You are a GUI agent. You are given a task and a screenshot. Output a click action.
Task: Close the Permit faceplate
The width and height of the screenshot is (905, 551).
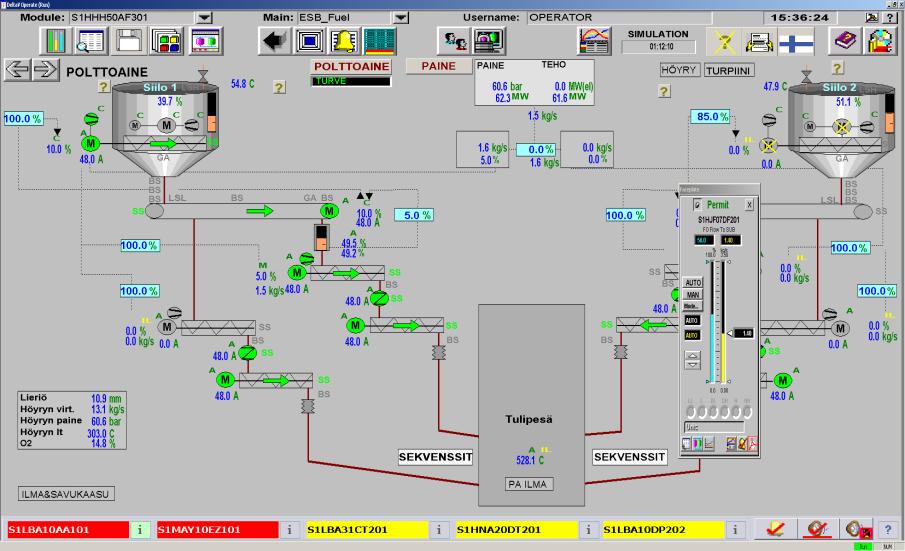click(749, 205)
